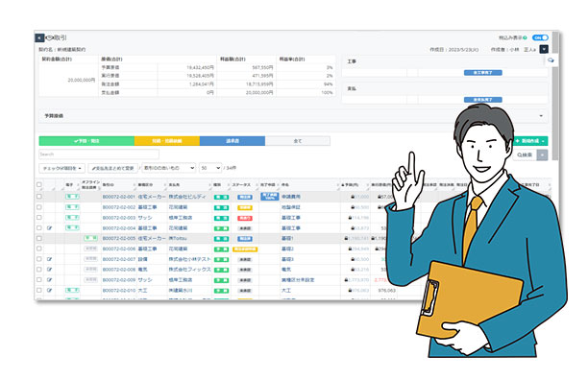Image resolution: width=588 pixels, height=380 pixels.
Task: Check the select-all checkbox in table header
Action: (x=39, y=184)
